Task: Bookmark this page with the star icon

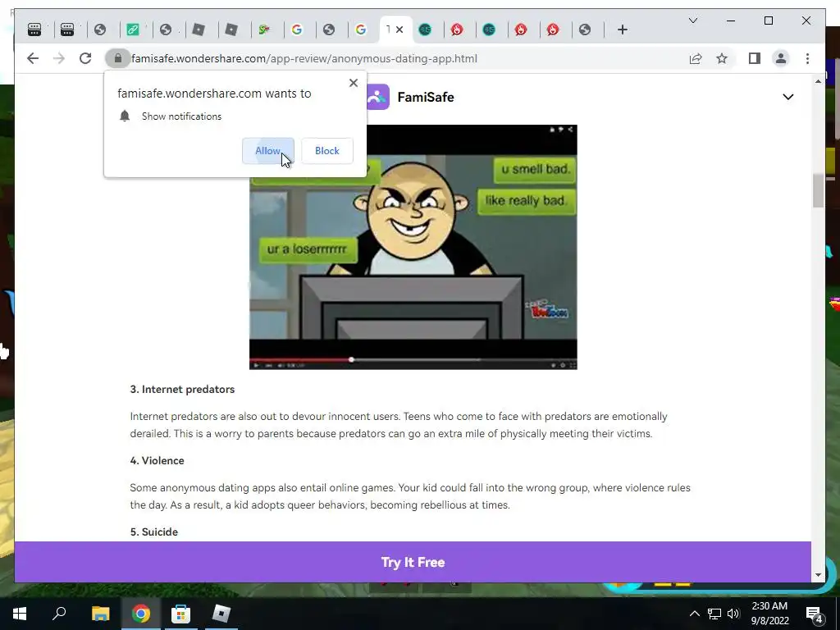Action: [722, 58]
